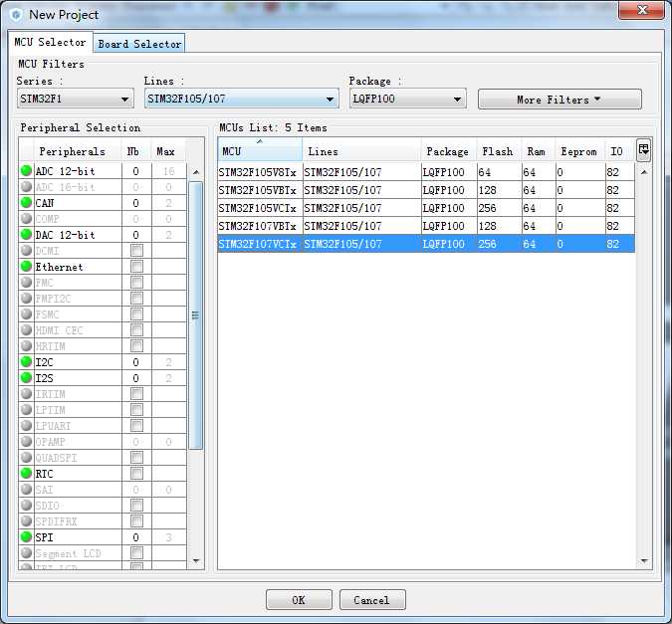Click the grey status dot beside SAI
The width and height of the screenshot is (672, 624).
[26, 489]
